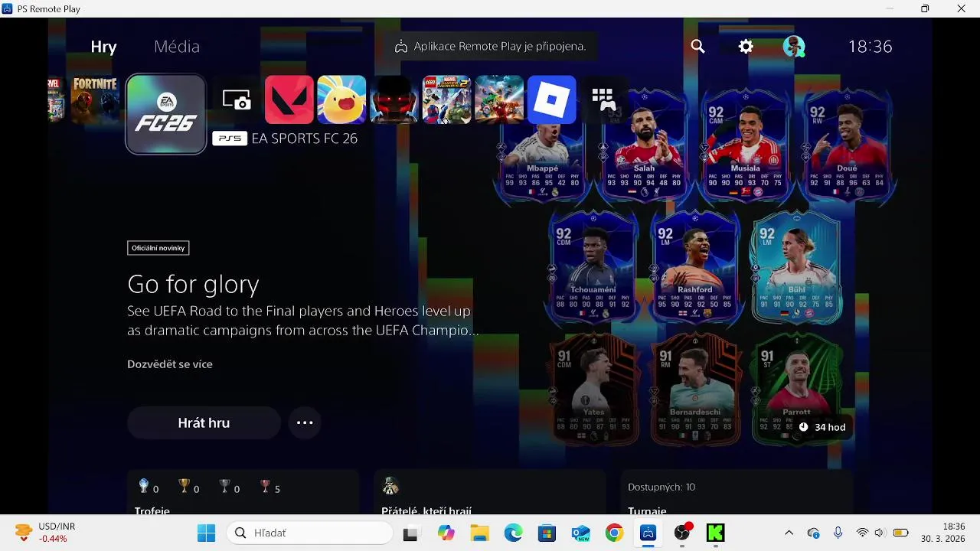The image size is (980, 551).
Task: Click the Salah player card
Action: tap(645, 145)
